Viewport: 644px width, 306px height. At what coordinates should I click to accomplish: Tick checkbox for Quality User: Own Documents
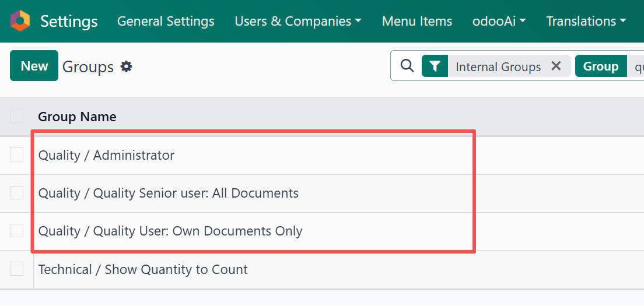[17, 231]
